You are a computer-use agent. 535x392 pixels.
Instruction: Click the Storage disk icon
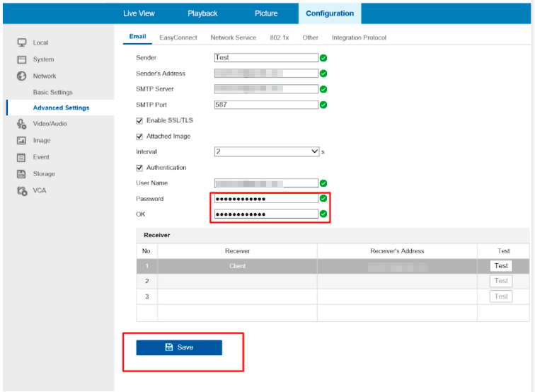[x=21, y=174]
